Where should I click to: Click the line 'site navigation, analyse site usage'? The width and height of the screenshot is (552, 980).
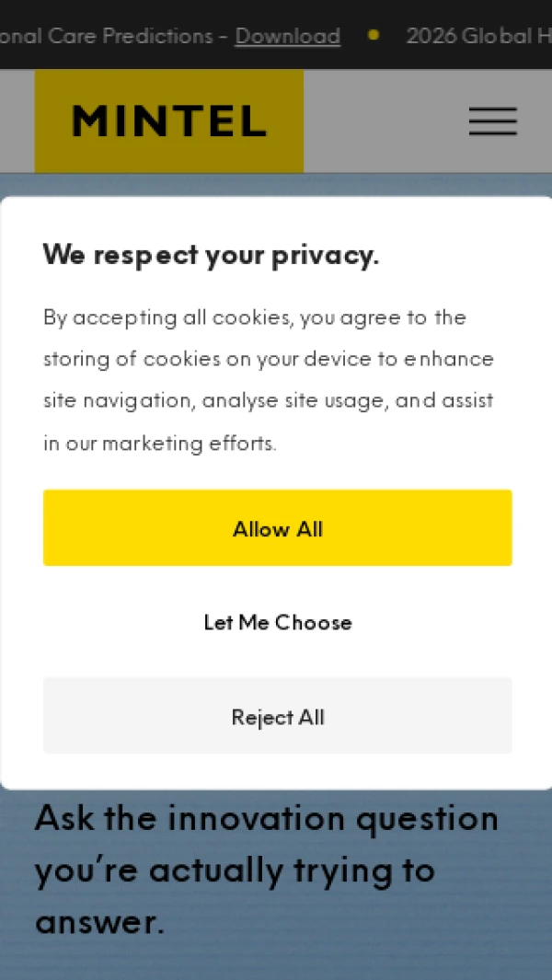click(269, 400)
